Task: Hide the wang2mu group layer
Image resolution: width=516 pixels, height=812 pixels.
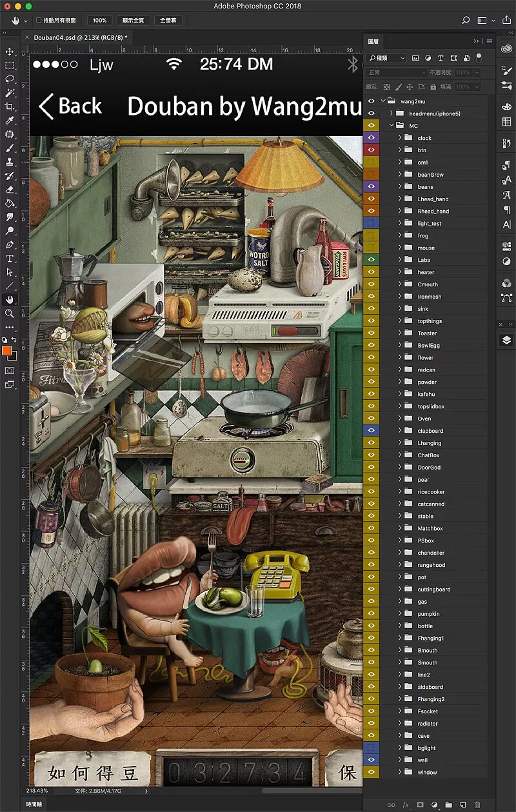Action: (x=371, y=101)
